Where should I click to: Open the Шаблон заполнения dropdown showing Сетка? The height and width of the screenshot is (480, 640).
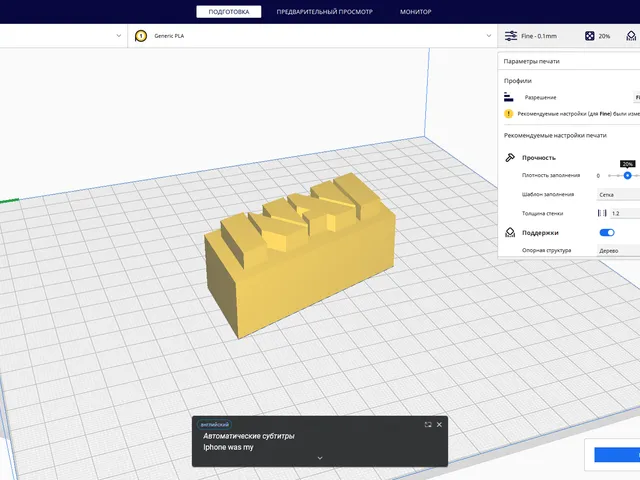click(x=618, y=195)
